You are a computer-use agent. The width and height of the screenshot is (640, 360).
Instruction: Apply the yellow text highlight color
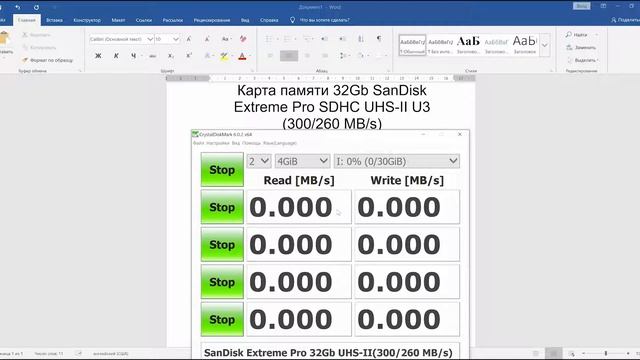224,56
